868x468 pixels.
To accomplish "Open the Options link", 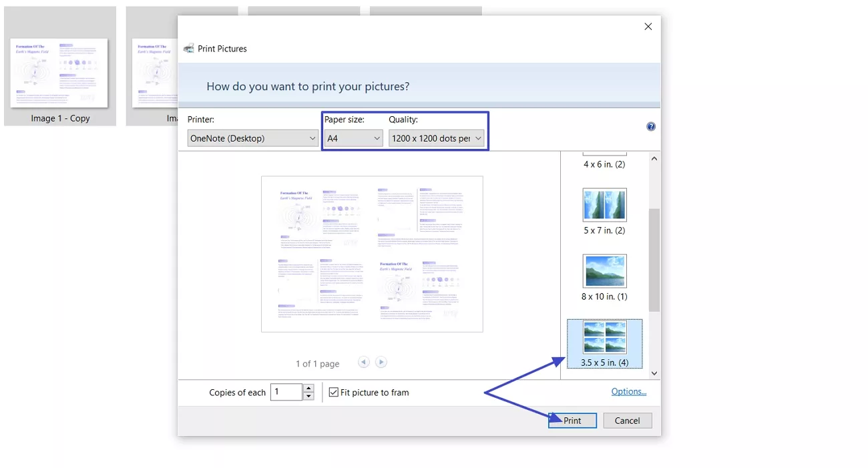I will pos(628,392).
